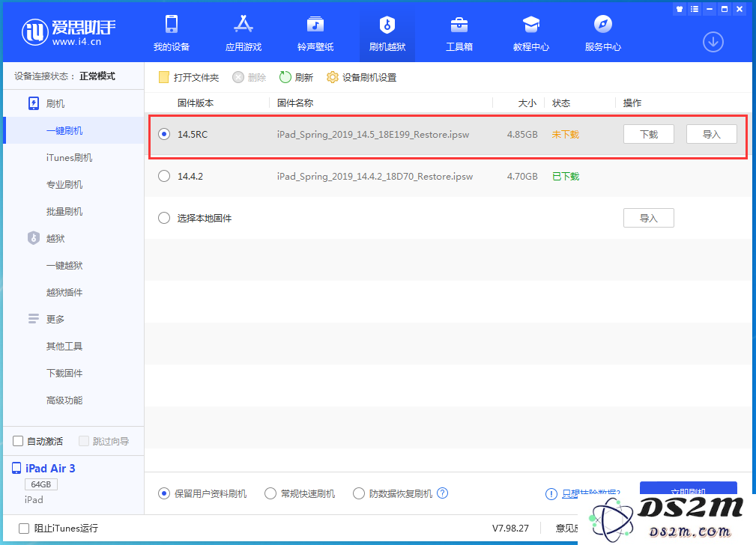This screenshot has width=756, height=545.
Task: Click the 64GB capacity badge
Action: tap(41, 484)
